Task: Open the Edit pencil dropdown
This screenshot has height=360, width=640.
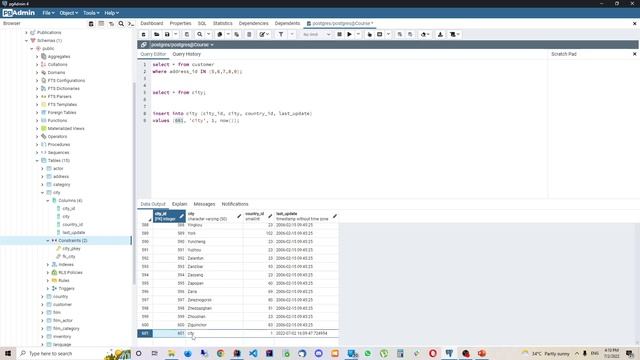Action: [x=264, y=35]
